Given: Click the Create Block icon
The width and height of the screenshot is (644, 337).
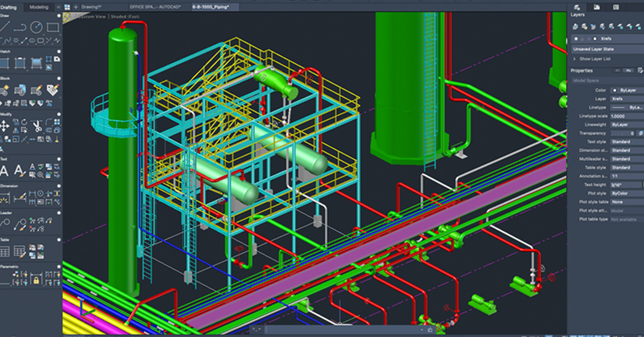Looking at the screenshot, I should pyautogui.click(x=4, y=90).
